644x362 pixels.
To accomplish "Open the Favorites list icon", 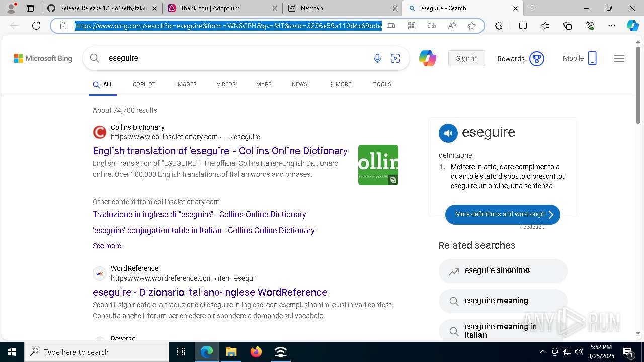I will point(545,26).
